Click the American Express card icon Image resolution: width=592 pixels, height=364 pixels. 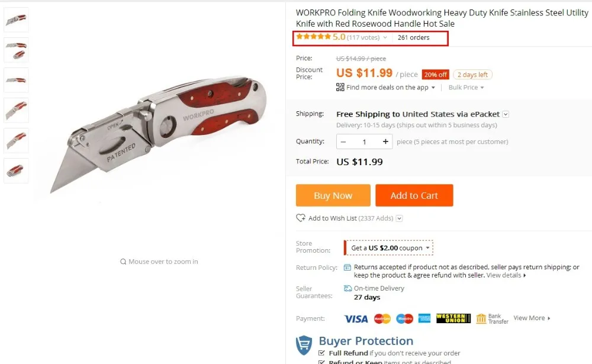424,318
